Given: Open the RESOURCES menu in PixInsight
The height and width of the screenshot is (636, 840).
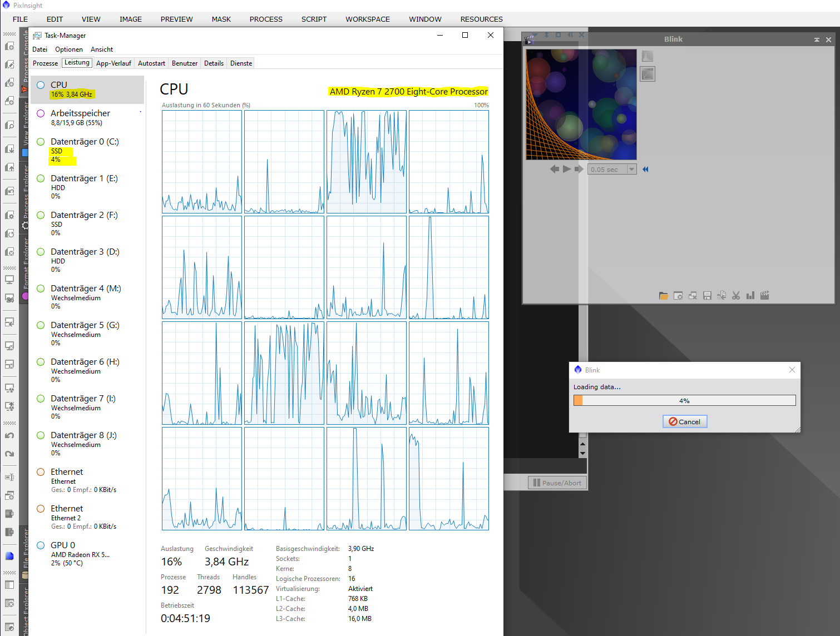Looking at the screenshot, I should tap(481, 19).
